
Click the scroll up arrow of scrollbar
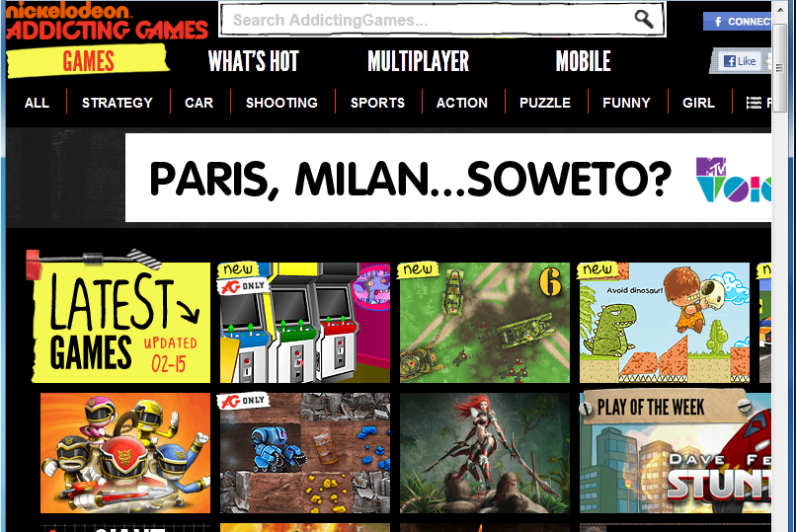(x=779, y=9)
